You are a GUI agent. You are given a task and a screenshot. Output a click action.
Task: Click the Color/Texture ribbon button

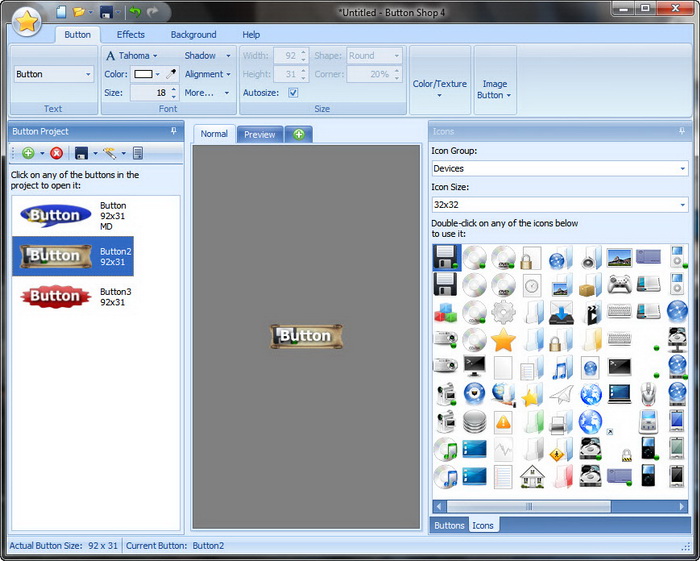click(440, 90)
